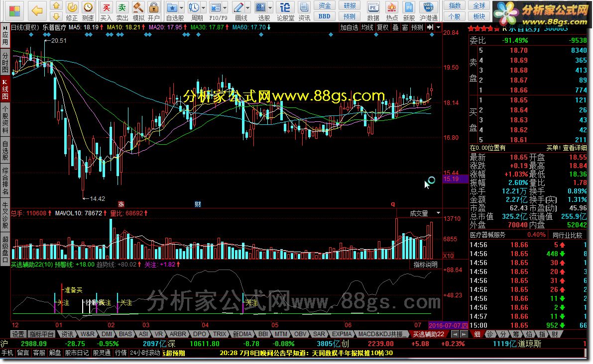Open 股市日记 in bottom bar
This screenshot has height=364, width=593.
[77, 353]
